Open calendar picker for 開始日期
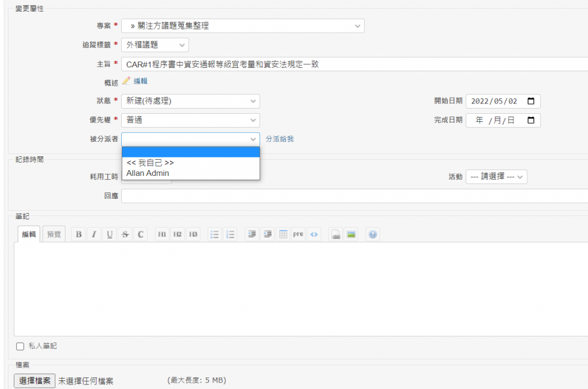Screen dimensions: 588x389 click(x=531, y=101)
